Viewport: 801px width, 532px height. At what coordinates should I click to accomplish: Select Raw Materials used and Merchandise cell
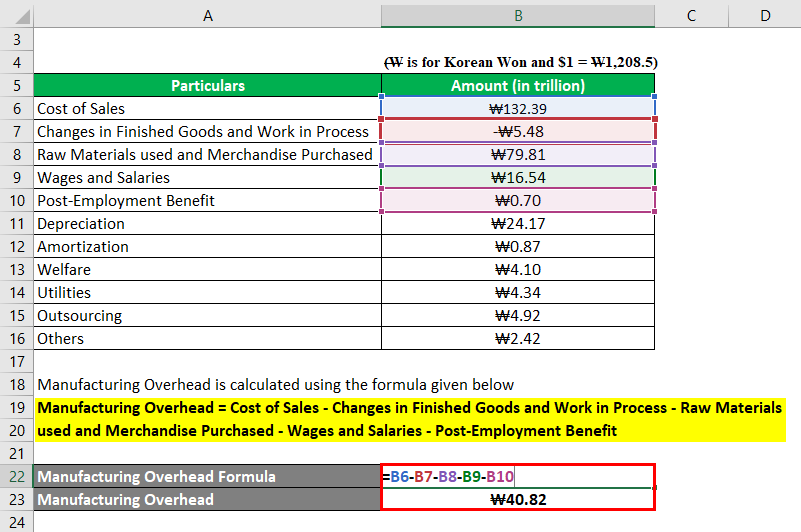click(207, 154)
